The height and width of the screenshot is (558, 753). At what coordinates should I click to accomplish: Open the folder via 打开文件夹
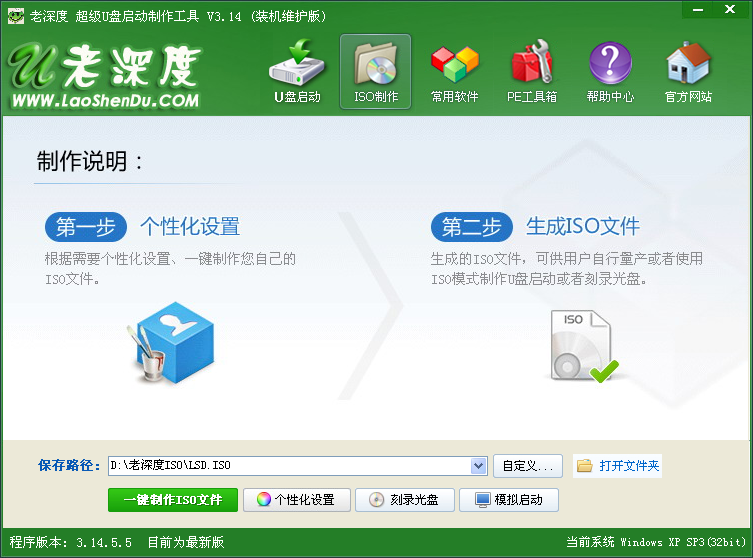point(618,466)
